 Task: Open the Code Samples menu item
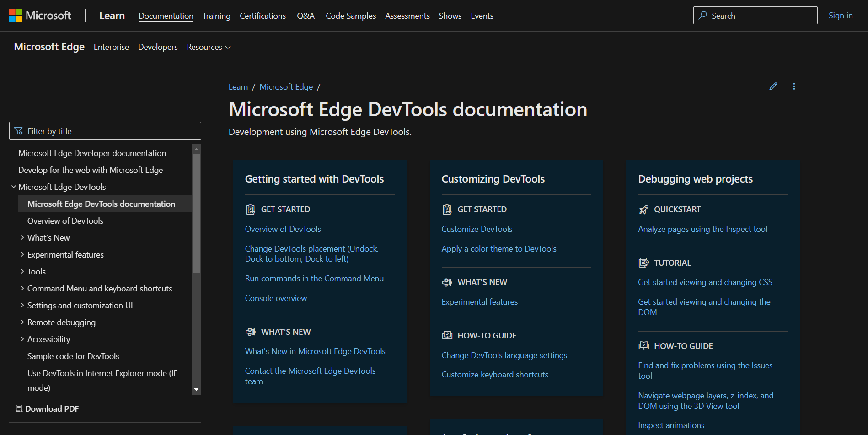(x=351, y=16)
